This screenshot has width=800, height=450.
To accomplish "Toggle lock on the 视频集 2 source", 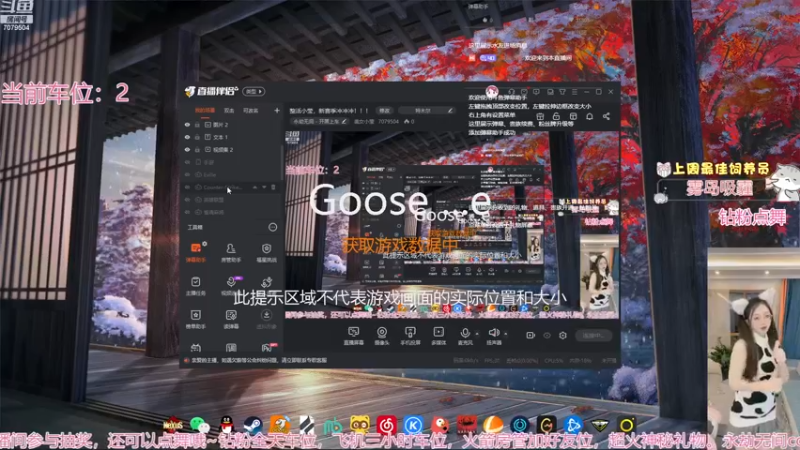I will coord(197,149).
